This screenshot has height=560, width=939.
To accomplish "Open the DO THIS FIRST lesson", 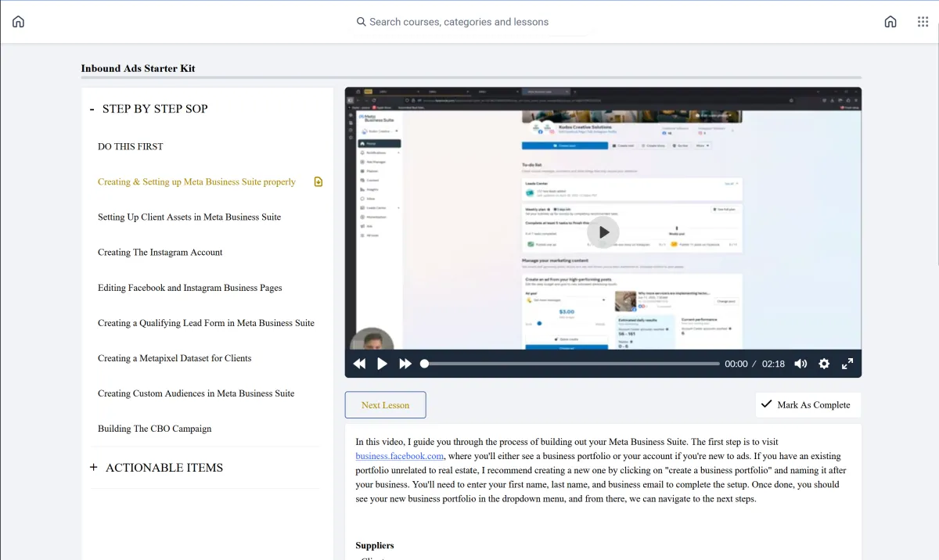I will [x=131, y=146].
